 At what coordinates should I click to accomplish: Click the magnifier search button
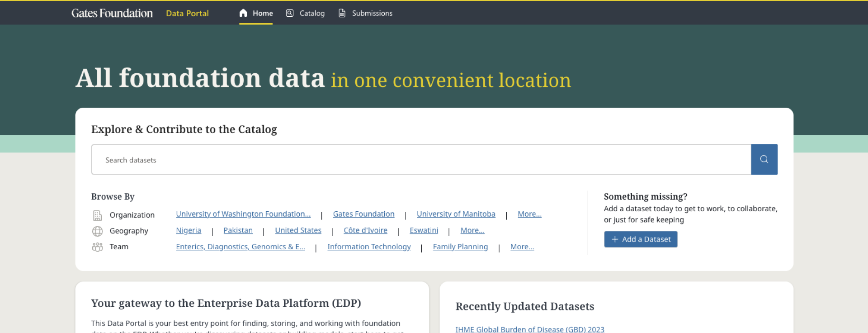(764, 159)
